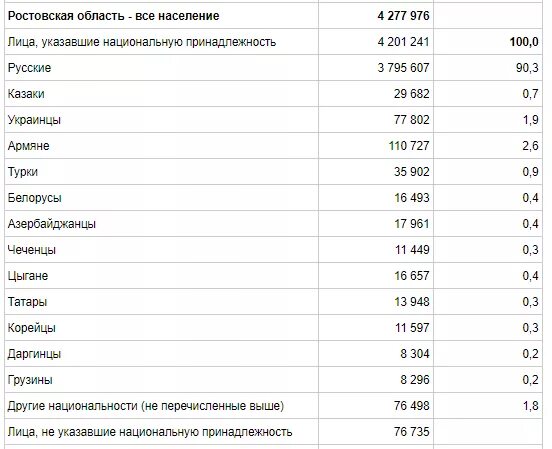Click the 'Даргинцы' row label

(x=34, y=354)
